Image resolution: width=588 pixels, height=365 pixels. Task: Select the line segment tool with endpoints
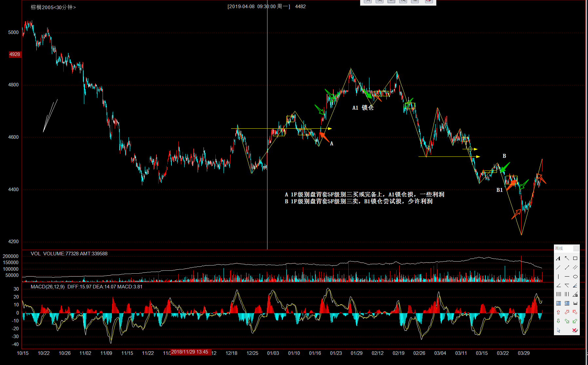pos(567,267)
